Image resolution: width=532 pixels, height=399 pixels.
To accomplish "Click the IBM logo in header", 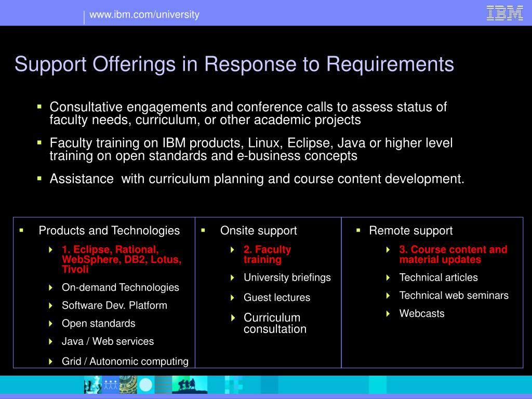I will [504, 13].
